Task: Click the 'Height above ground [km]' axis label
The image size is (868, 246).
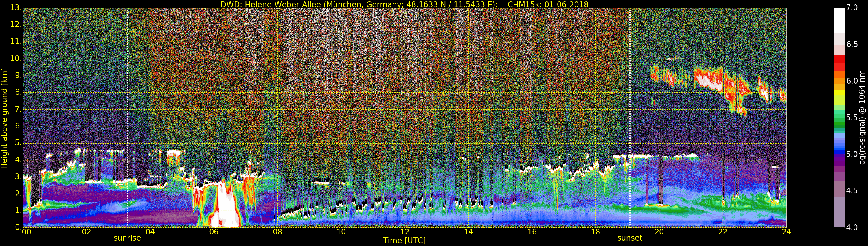Action: coord(4,118)
